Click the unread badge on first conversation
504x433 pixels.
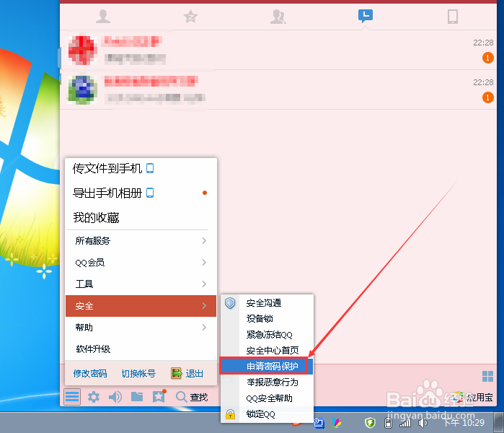click(x=487, y=58)
